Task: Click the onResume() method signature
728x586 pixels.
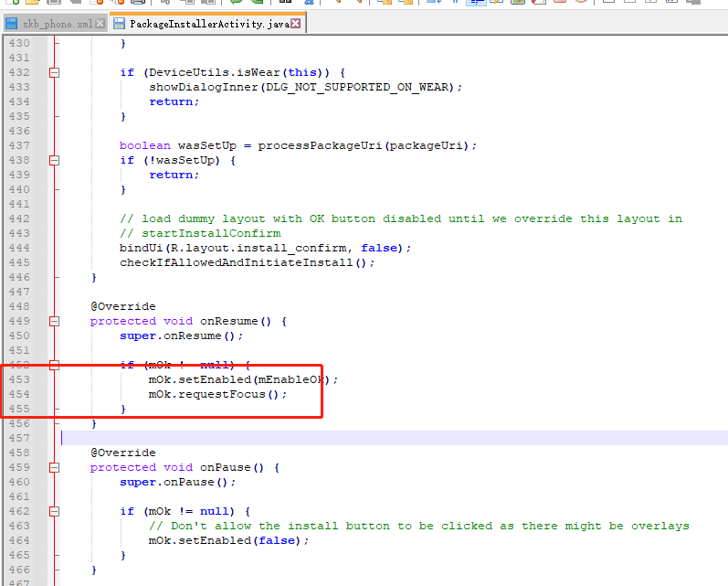Action: tap(188, 321)
